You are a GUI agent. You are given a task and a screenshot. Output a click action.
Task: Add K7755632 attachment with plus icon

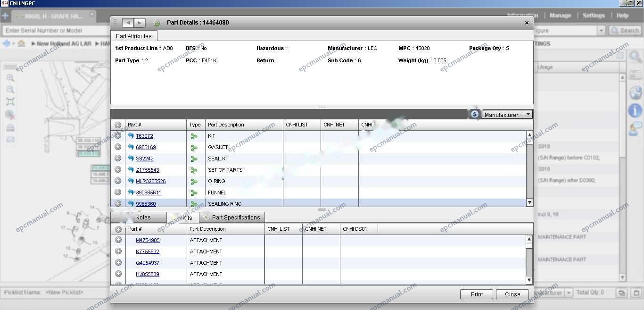[x=118, y=251]
